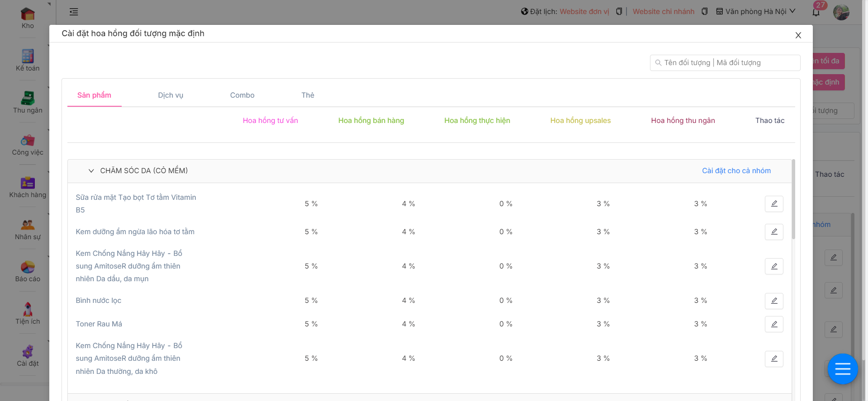Edit commission for Bình nước lọc
Screen dimensions: 868x401
tap(773, 301)
